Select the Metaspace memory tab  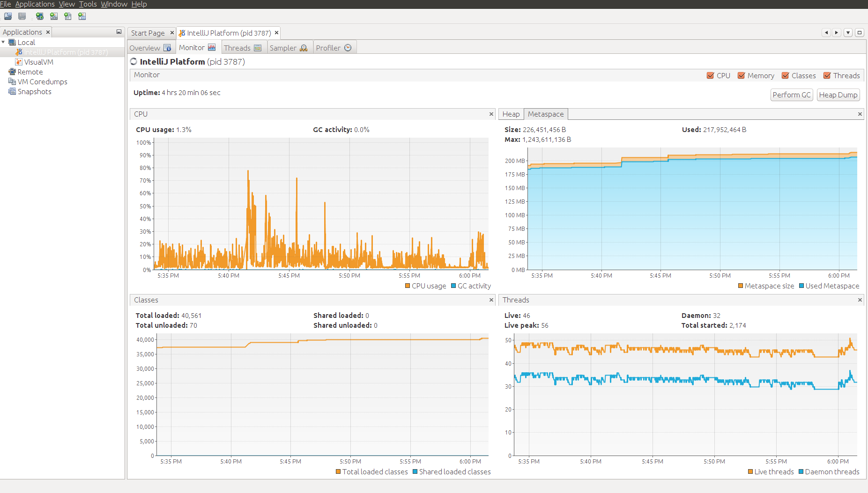pyautogui.click(x=546, y=114)
